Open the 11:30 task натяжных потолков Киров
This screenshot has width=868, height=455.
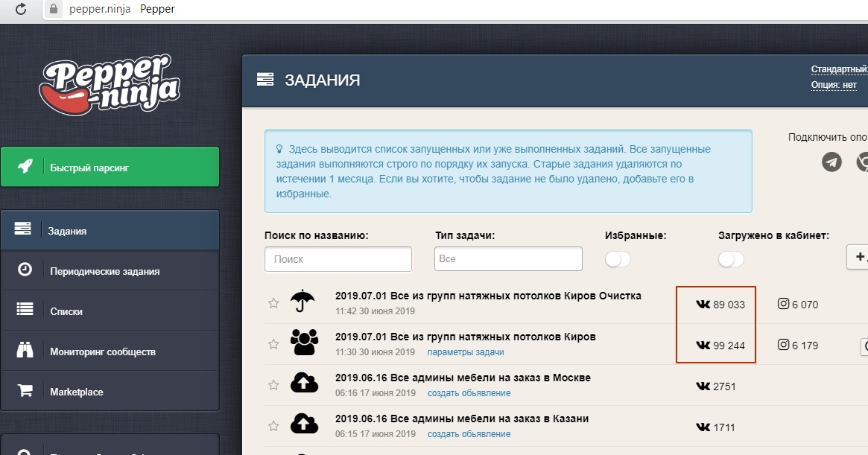465,337
